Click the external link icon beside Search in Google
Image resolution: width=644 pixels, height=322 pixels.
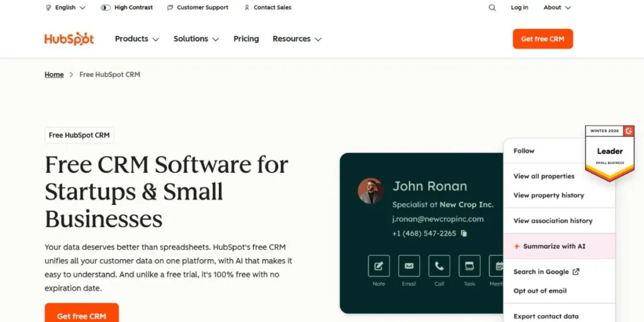pyautogui.click(x=576, y=272)
